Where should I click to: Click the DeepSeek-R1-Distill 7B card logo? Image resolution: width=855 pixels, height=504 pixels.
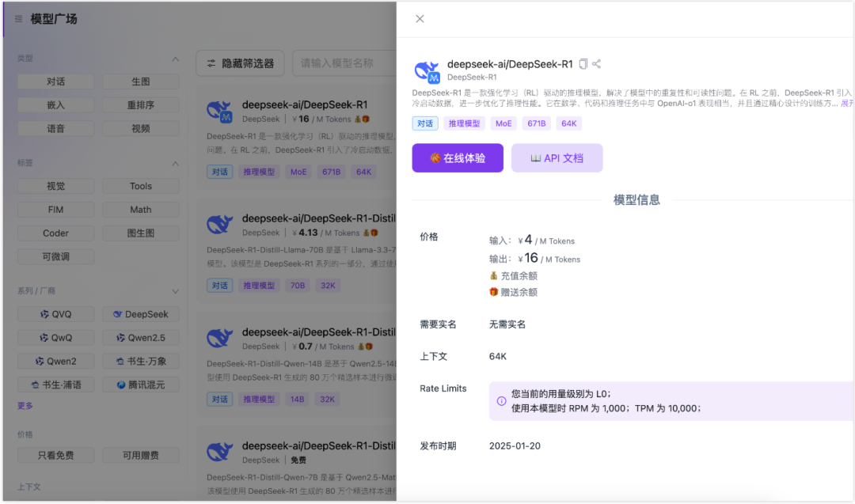tap(220, 452)
